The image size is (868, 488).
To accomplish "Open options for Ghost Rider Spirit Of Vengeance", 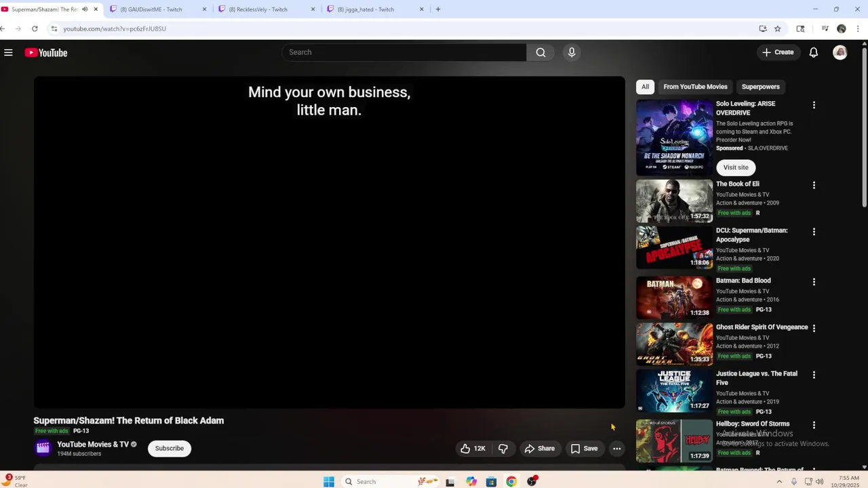I will click(x=814, y=328).
